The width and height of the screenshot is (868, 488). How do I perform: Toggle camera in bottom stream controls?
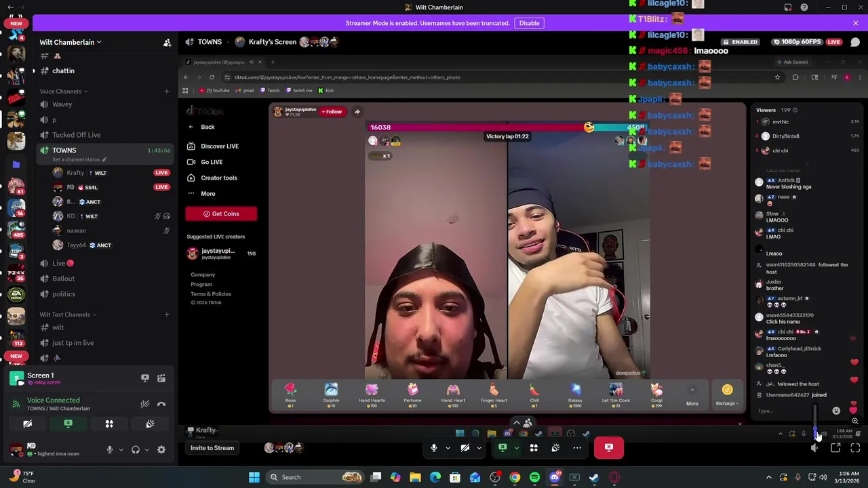click(x=465, y=447)
